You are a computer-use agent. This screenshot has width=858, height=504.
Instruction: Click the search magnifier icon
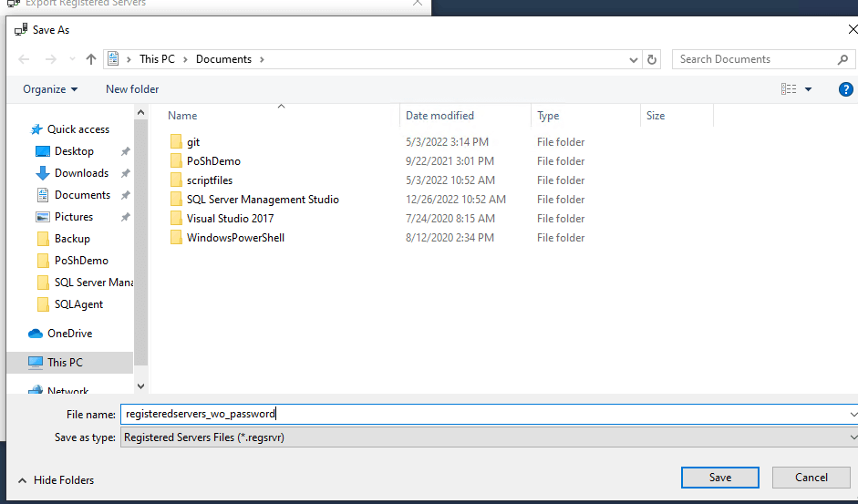click(x=842, y=59)
